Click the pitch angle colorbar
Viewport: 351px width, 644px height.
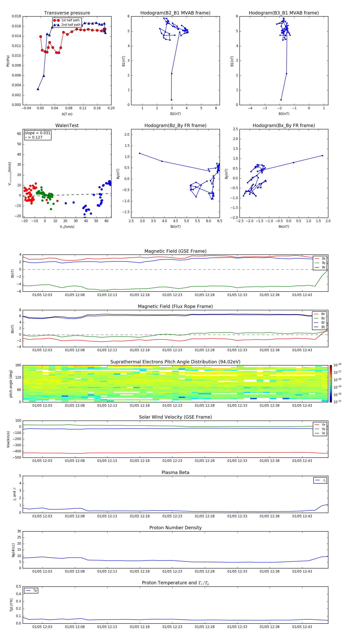[331, 383]
